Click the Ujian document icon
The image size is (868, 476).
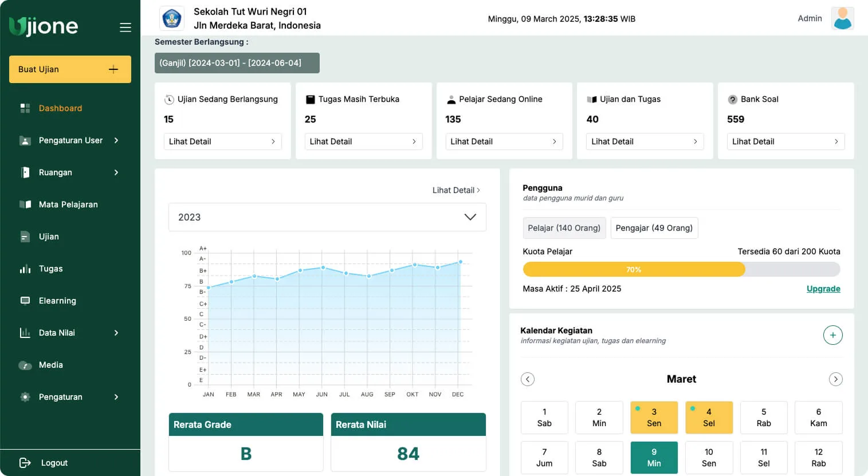(x=25, y=237)
